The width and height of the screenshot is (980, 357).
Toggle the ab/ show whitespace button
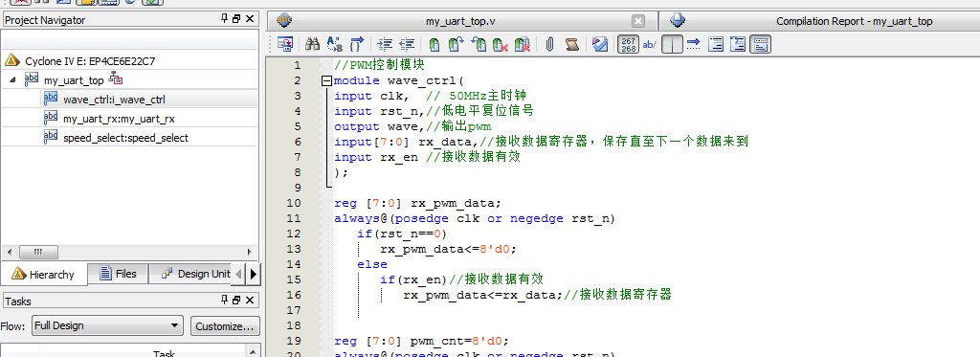coord(649,44)
